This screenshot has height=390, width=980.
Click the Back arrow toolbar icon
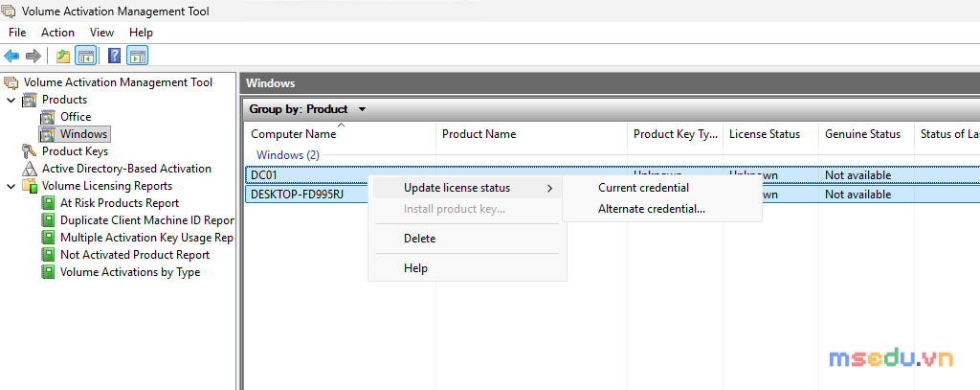11,57
